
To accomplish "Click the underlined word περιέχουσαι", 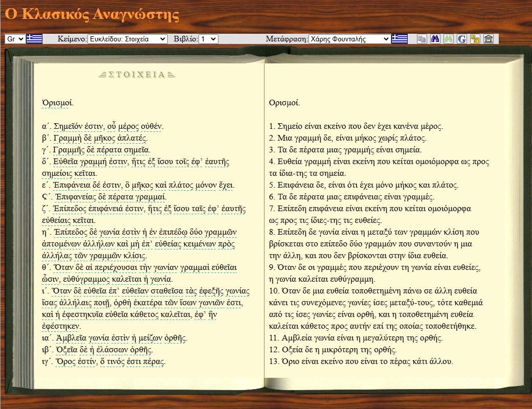I will 116,267.
